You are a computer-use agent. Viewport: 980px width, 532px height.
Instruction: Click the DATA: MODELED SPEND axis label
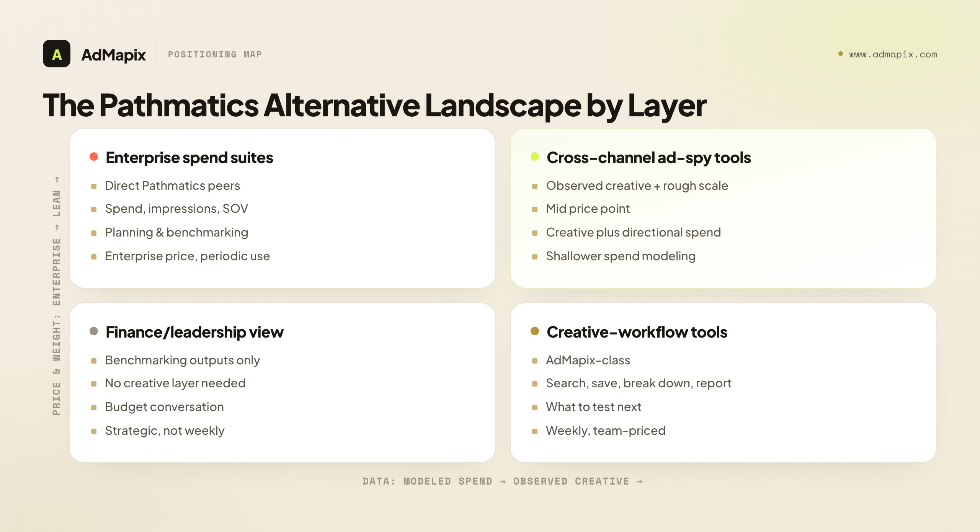[502, 481]
